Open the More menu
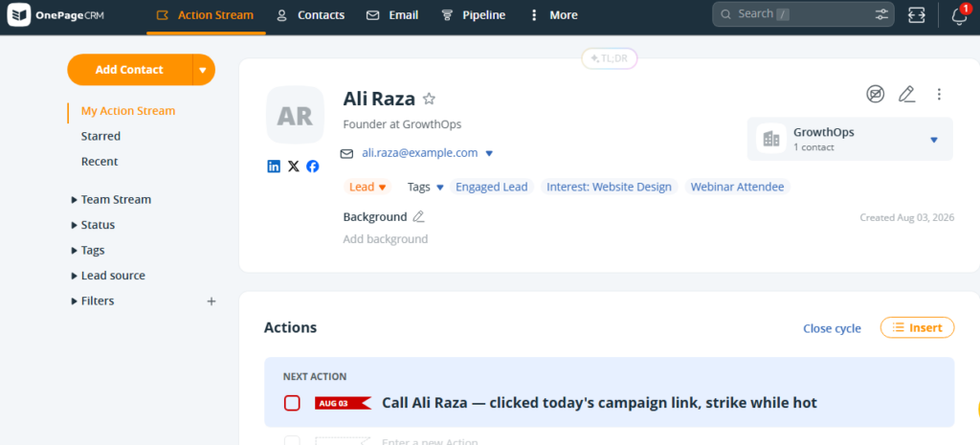Screen dimensions: 980x445 tap(554, 15)
